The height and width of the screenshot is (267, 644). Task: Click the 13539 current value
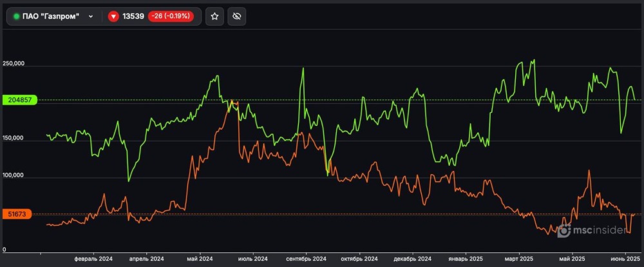[133, 17]
